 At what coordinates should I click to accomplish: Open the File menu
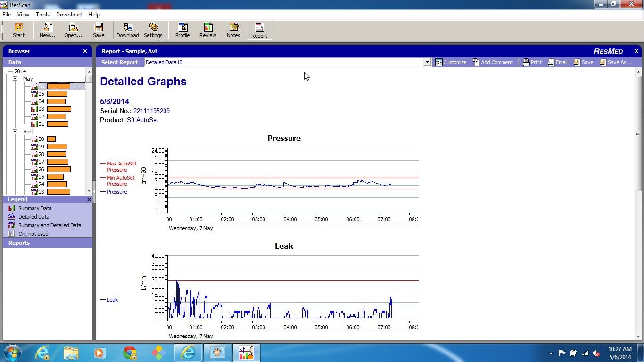pos(7,15)
